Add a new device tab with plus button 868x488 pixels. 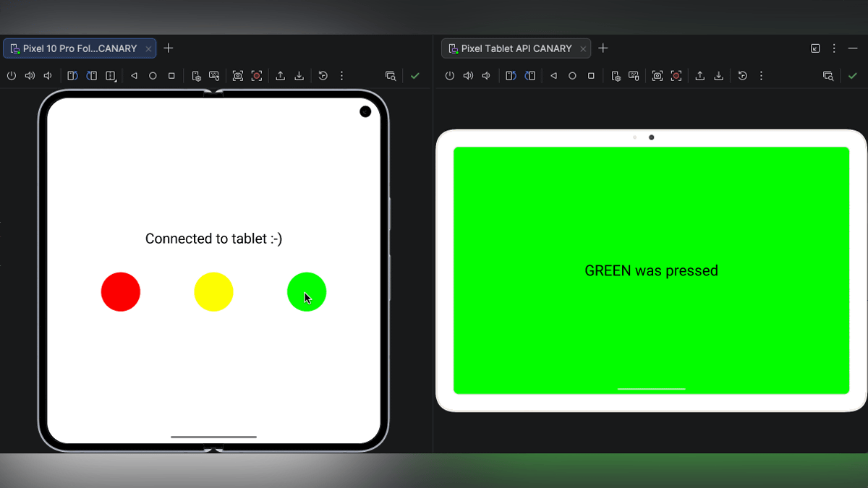(169, 48)
